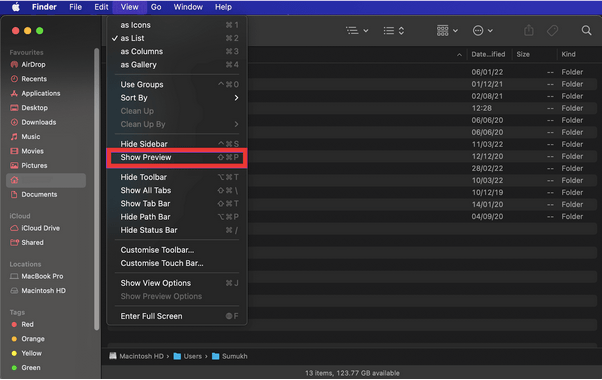Open the list view switcher control
The image size is (602, 380).
coord(394,30)
